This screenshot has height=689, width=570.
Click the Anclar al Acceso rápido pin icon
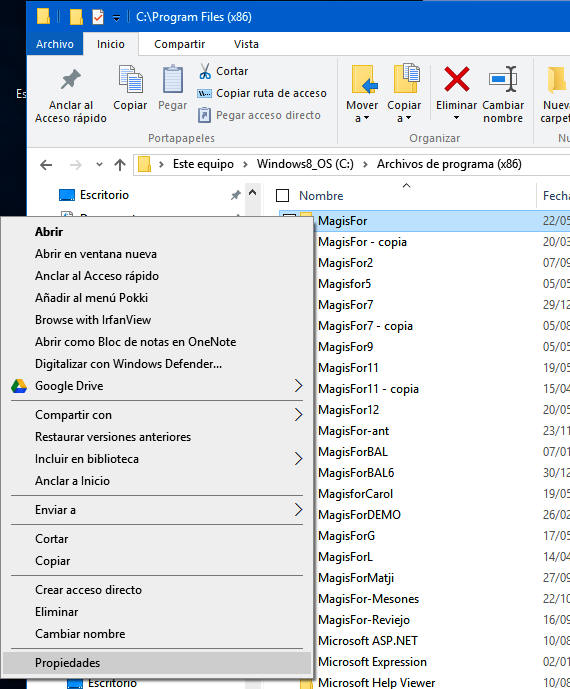(x=70, y=80)
